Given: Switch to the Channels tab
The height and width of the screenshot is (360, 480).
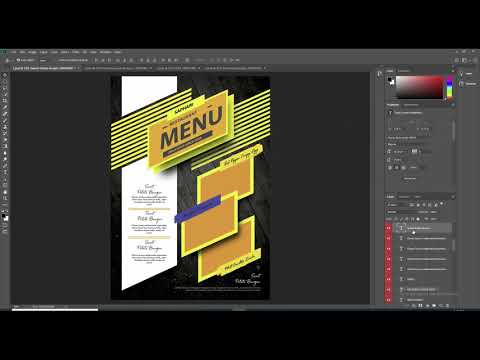Looking at the screenshot, I should click(404, 197).
